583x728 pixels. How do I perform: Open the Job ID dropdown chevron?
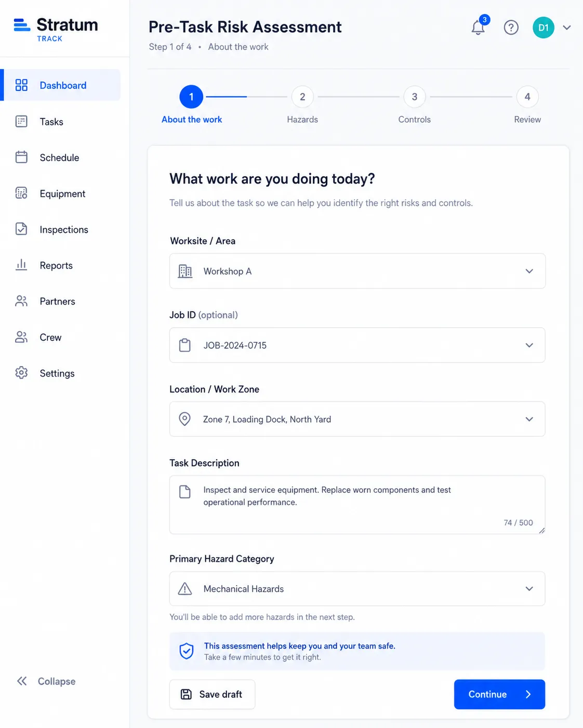click(x=529, y=345)
